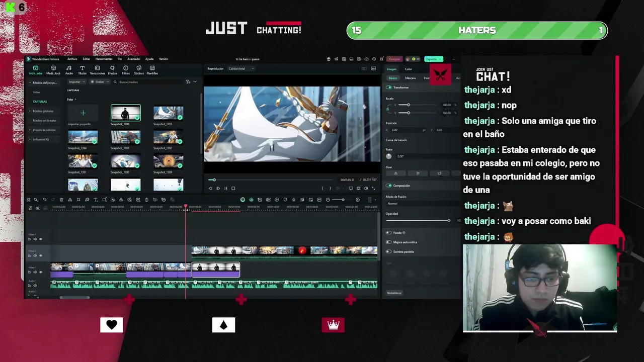Open the Transiciones panel
This screenshot has height=362, width=644.
(98, 70)
